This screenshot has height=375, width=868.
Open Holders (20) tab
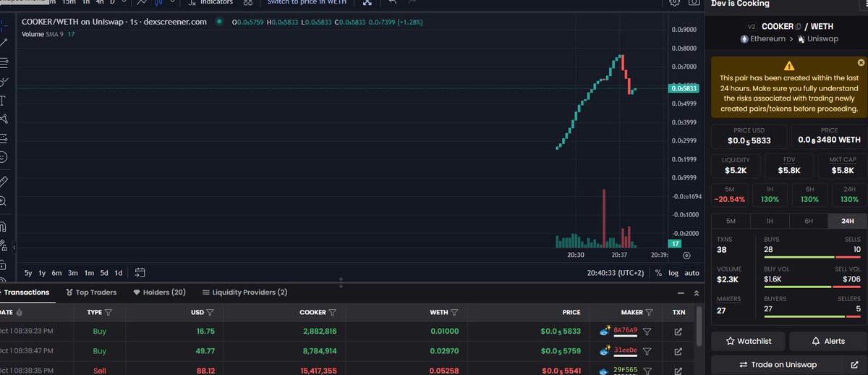159,292
